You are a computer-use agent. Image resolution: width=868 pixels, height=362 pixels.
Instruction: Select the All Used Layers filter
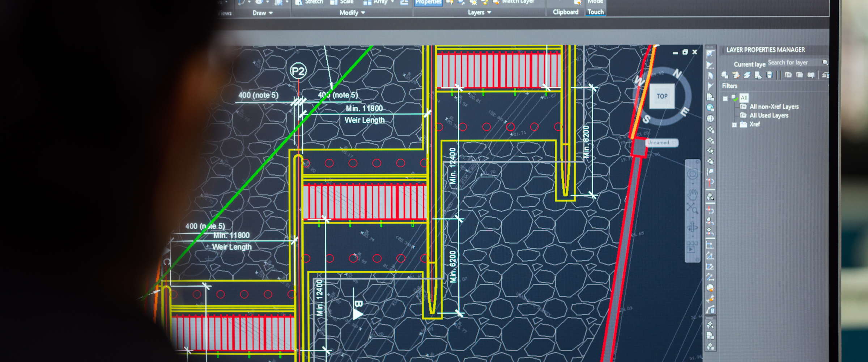point(769,115)
